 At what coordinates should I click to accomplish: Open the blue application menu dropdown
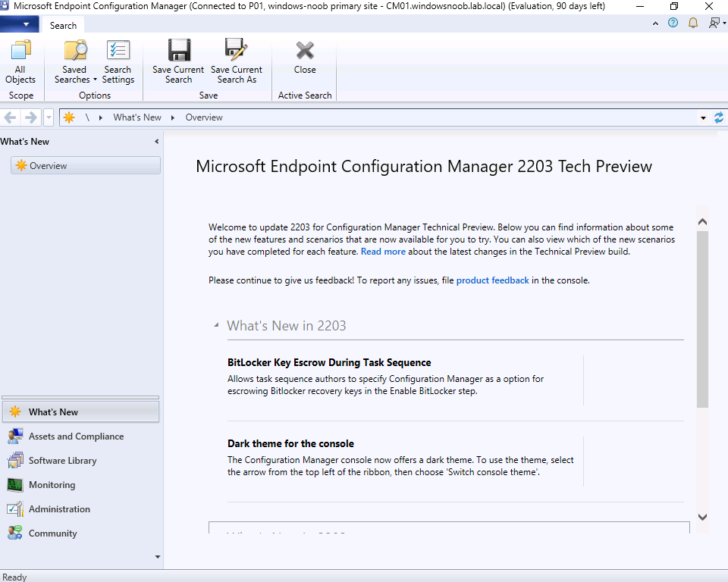pyautogui.click(x=20, y=24)
